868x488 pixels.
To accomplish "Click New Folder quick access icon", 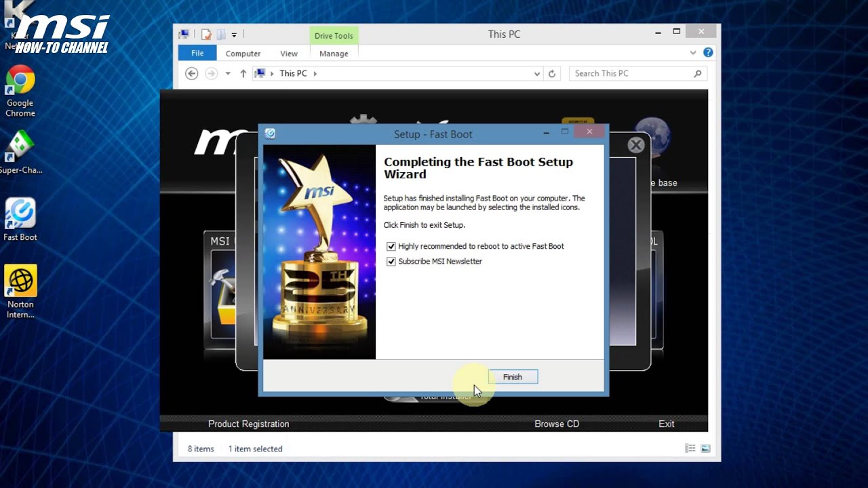I will point(220,35).
